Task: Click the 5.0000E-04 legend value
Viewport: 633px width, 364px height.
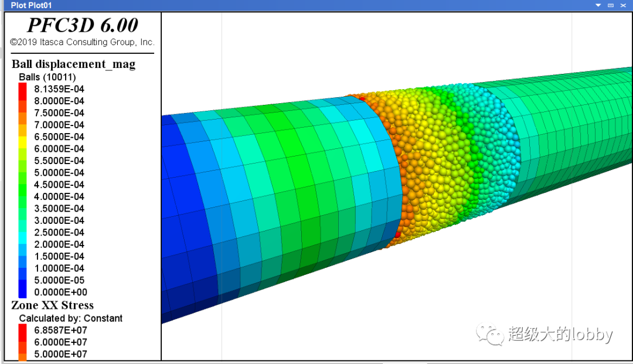Action: (x=59, y=173)
